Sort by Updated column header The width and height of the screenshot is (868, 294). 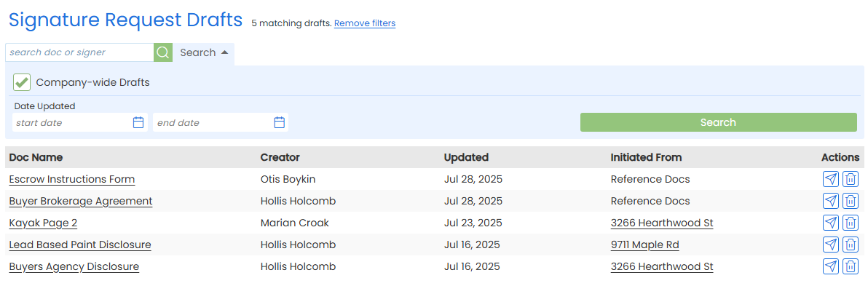[466, 157]
